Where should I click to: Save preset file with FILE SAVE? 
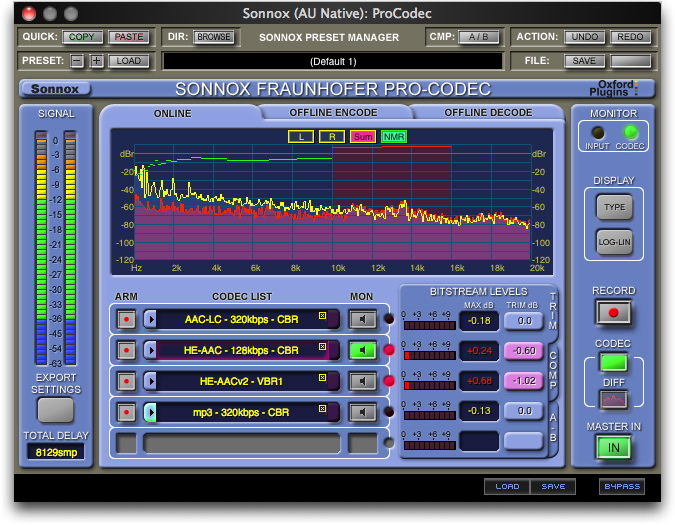[x=585, y=61]
